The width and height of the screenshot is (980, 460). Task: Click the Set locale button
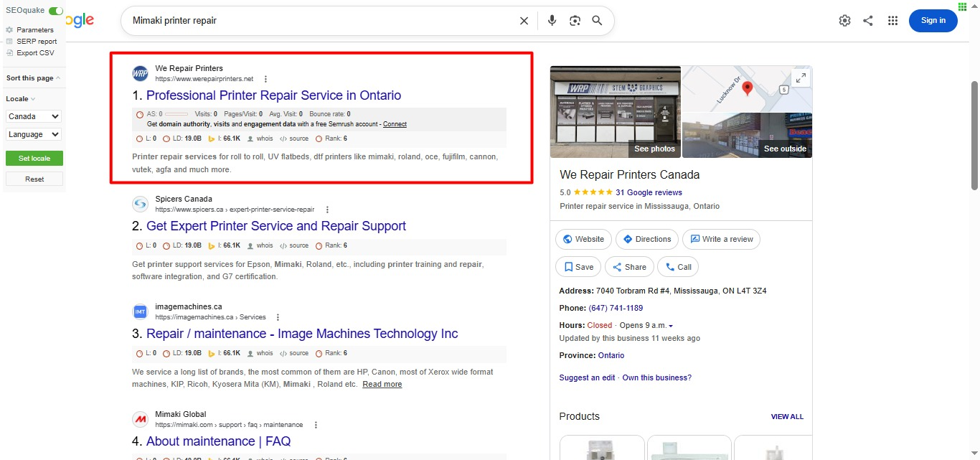[34, 159]
